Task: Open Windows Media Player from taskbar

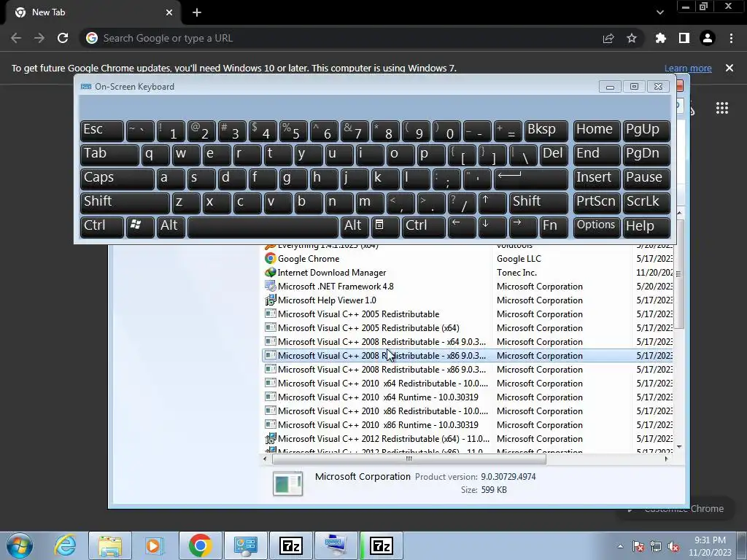Action: click(x=155, y=545)
